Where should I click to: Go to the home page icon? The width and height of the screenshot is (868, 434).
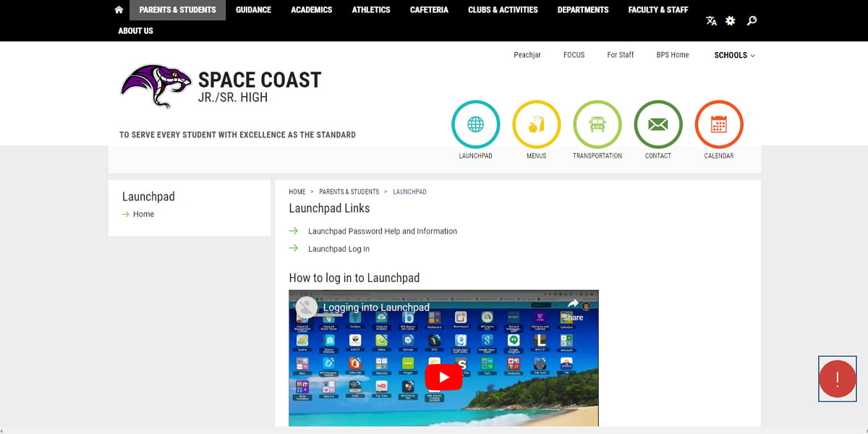(x=119, y=10)
